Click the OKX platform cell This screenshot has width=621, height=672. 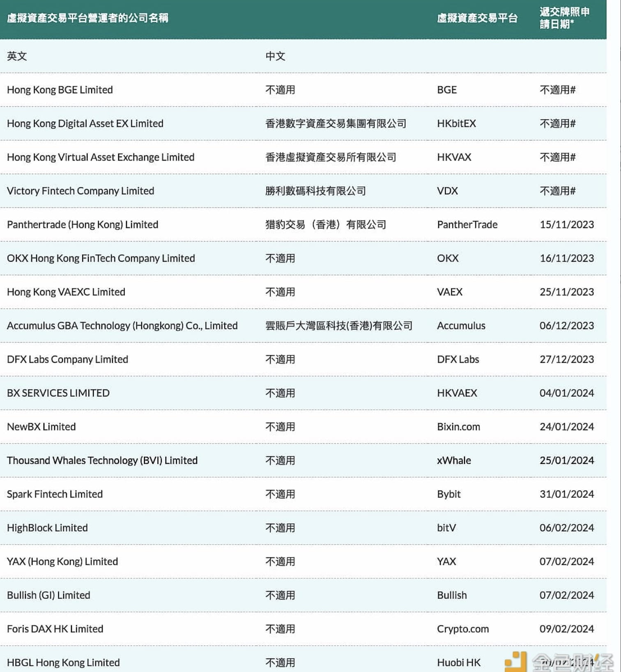448,258
